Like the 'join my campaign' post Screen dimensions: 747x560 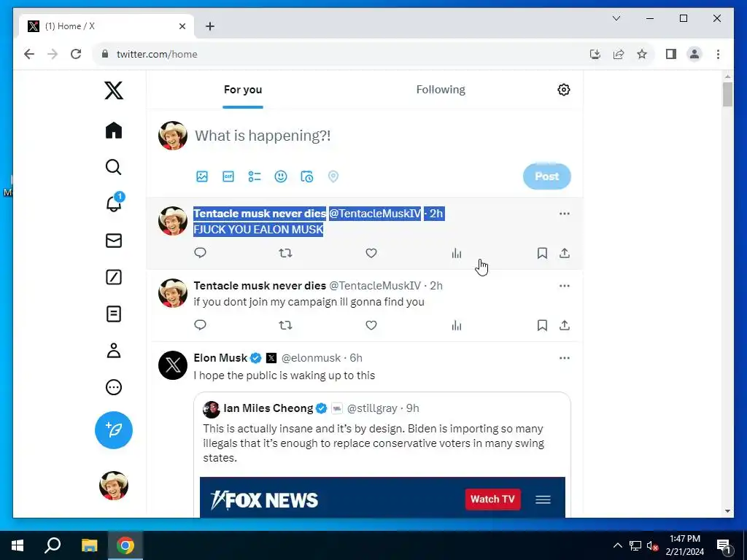click(371, 325)
